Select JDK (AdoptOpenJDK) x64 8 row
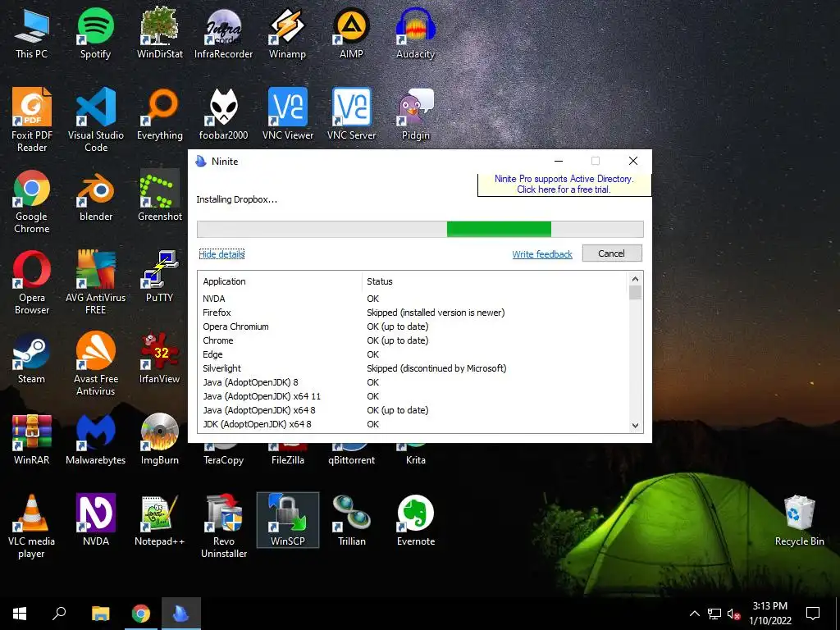The width and height of the screenshot is (840, 630). coord(413,424)
